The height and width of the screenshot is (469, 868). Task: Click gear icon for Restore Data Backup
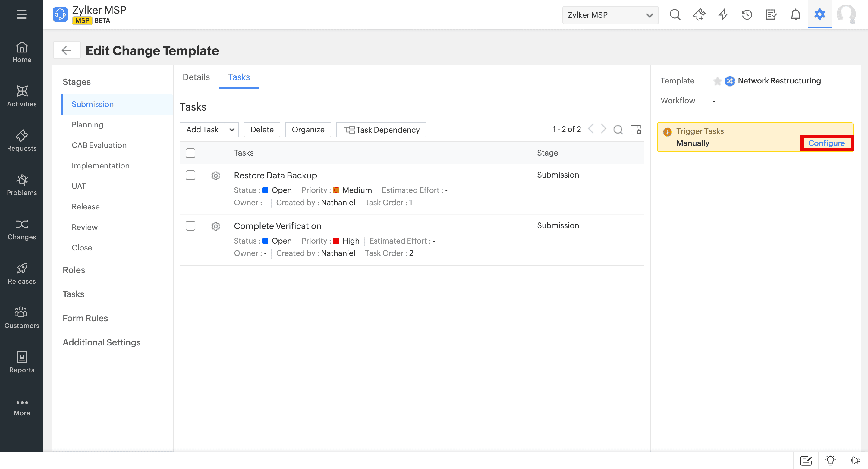coord(216,175)
